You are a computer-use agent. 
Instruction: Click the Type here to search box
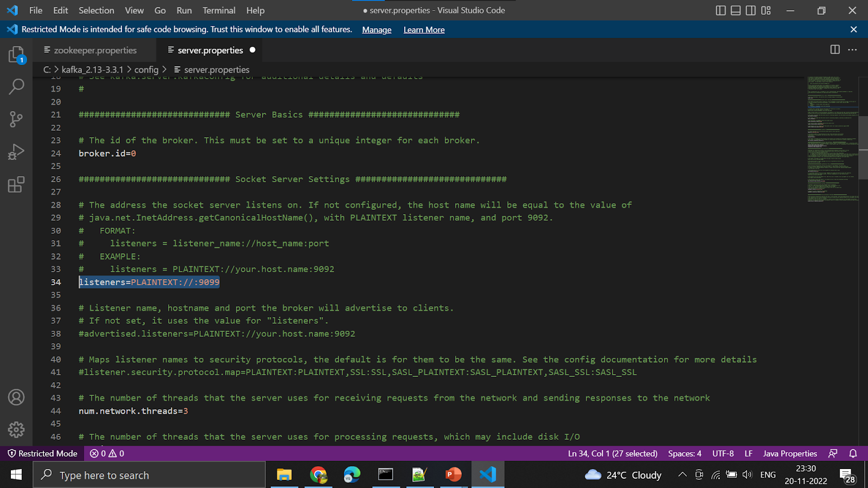150,475
